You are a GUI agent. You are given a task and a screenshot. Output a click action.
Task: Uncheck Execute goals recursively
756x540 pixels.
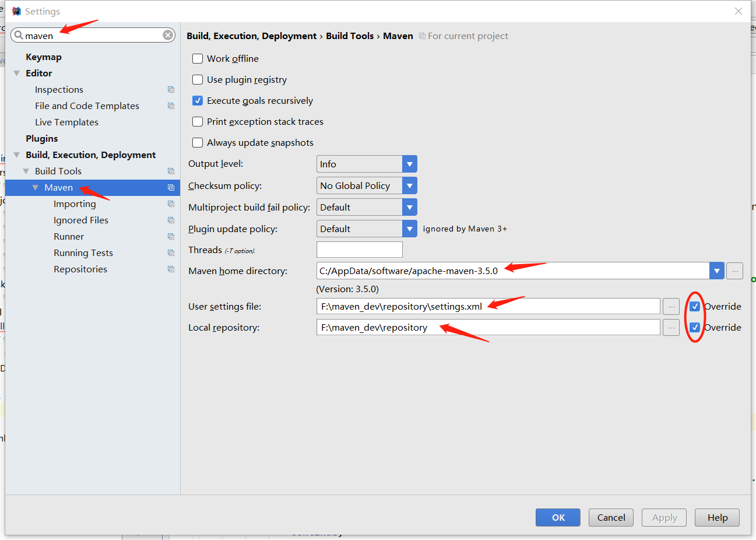tap(198, 100)
